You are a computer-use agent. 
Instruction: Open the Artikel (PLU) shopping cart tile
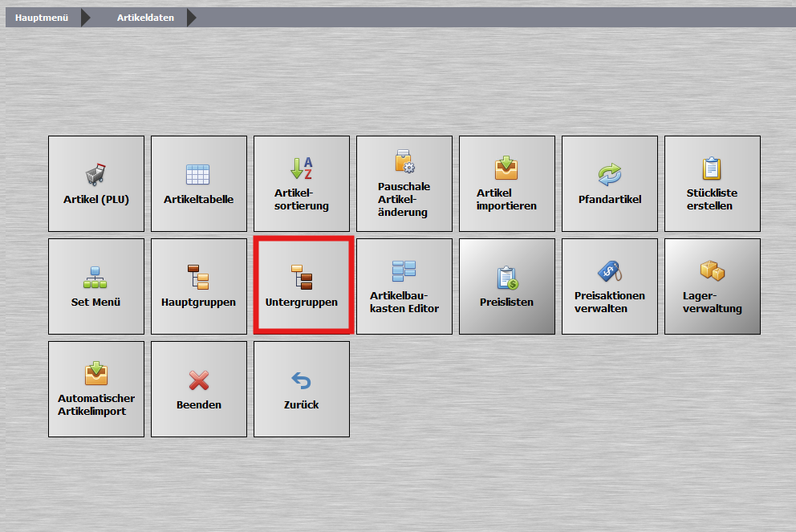pyautogui.click(x=96, y=184)
